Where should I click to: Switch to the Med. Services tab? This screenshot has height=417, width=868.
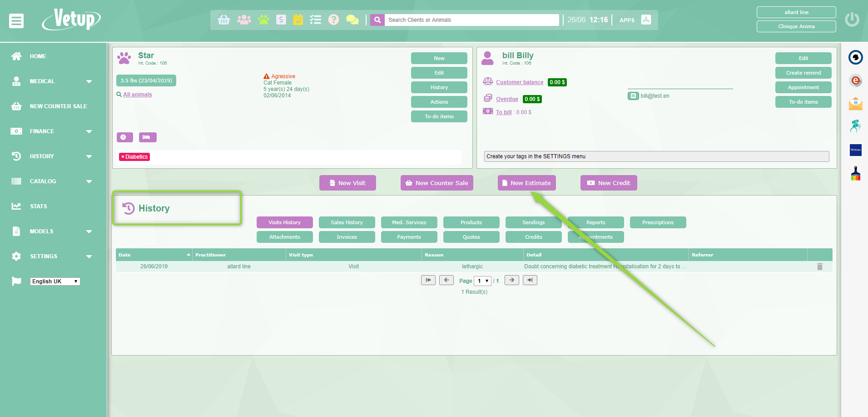[x=409, y=222]
